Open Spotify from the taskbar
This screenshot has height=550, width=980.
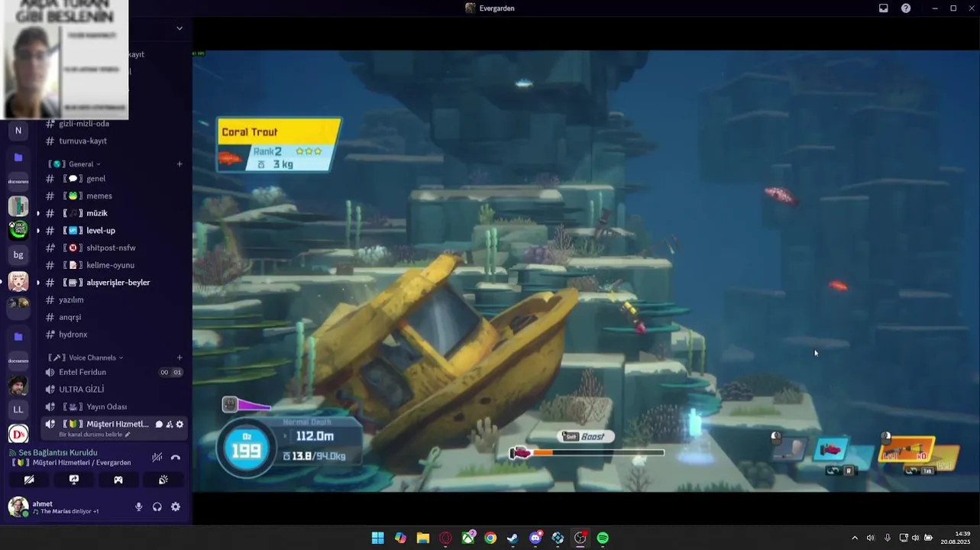coord(603,538)
